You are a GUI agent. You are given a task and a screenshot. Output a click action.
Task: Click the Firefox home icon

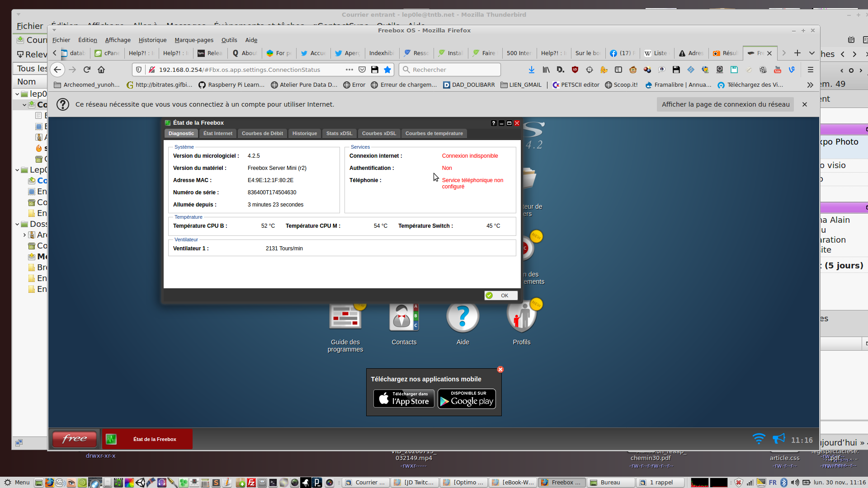[x=101, y=70]
